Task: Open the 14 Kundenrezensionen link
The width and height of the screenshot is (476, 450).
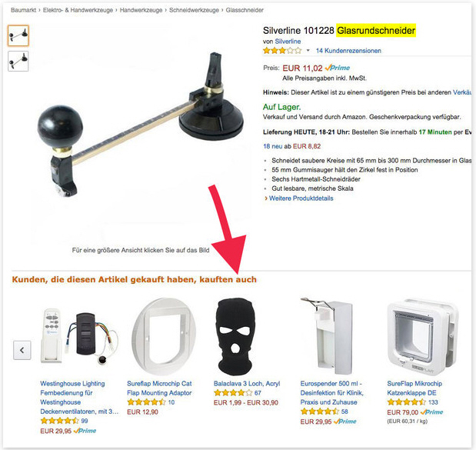Action: [348, 51]
